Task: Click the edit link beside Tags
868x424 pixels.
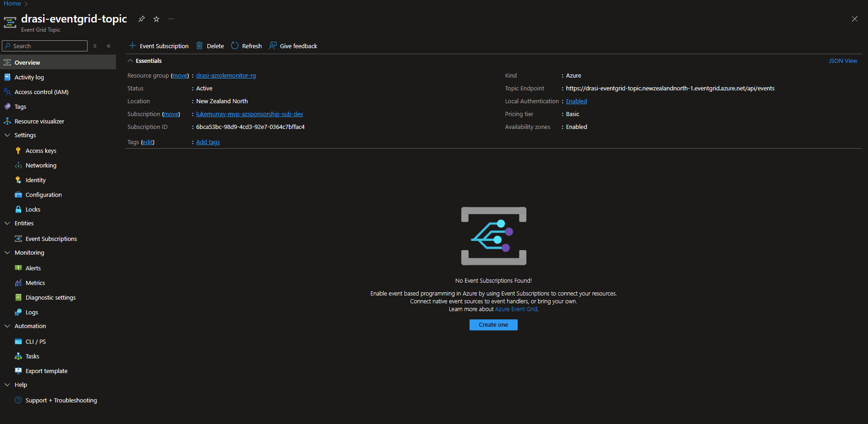Action: pos(148,142)
